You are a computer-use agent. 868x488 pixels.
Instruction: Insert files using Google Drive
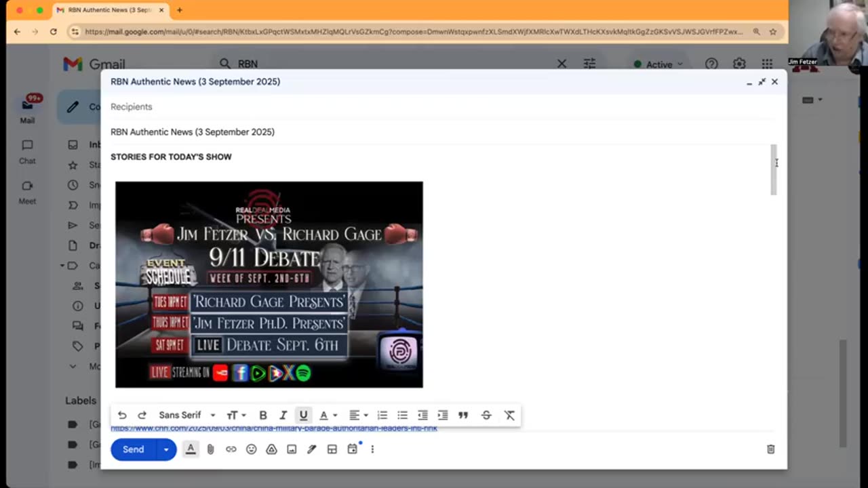271,449
